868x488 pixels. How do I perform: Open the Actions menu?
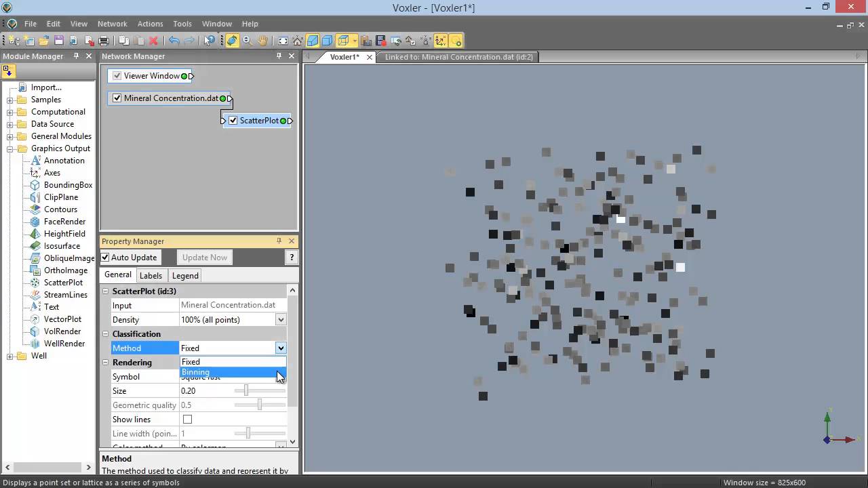coord(150,24)
